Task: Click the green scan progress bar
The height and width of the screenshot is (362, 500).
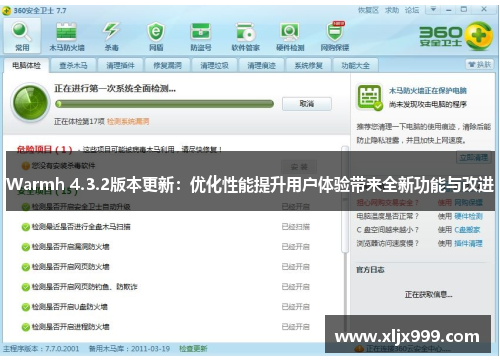Action: (165, 104)
